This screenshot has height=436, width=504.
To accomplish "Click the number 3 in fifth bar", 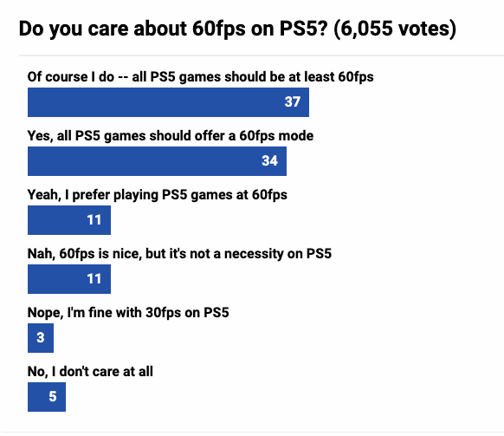I will click(41, 338).
